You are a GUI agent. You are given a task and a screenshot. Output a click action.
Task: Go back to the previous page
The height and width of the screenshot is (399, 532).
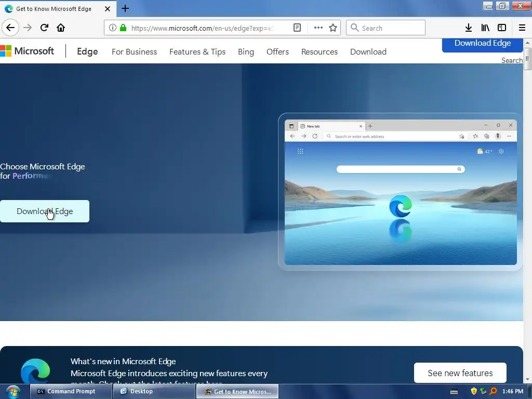coord(10,28)
